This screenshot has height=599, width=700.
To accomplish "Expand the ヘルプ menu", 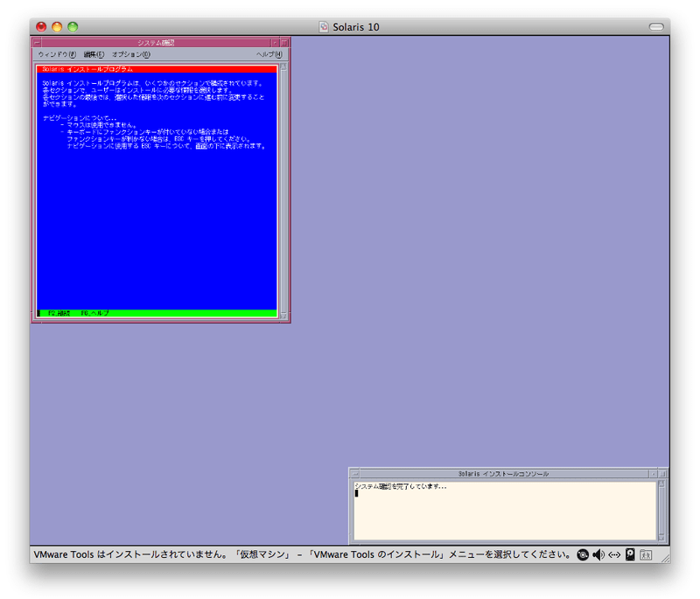I will pyautogui.click(x=269, y=54).
